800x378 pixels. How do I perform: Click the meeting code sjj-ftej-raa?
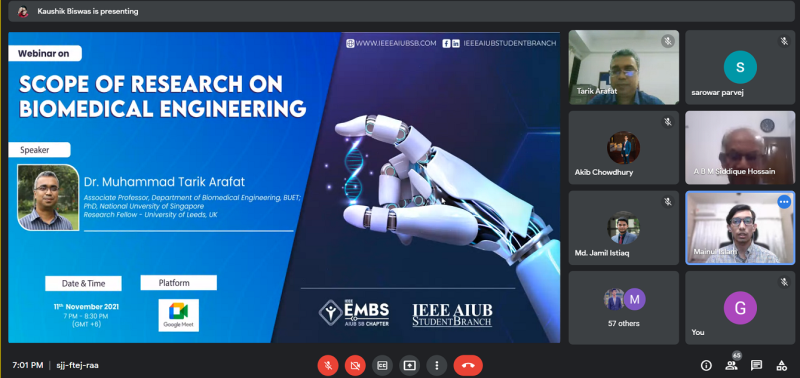point(77,365)
